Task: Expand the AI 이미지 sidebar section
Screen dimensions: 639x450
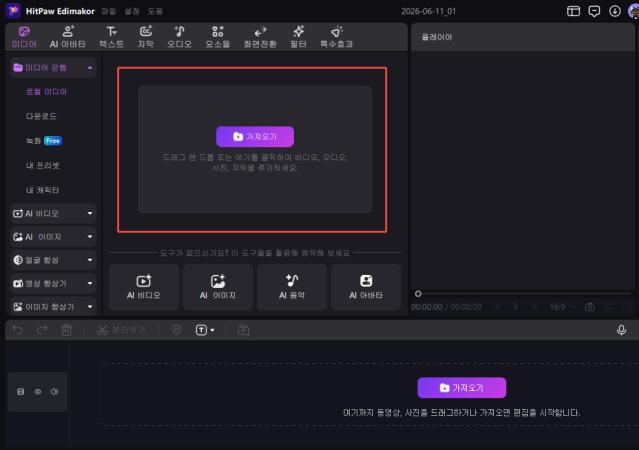Action: point(53,237)
